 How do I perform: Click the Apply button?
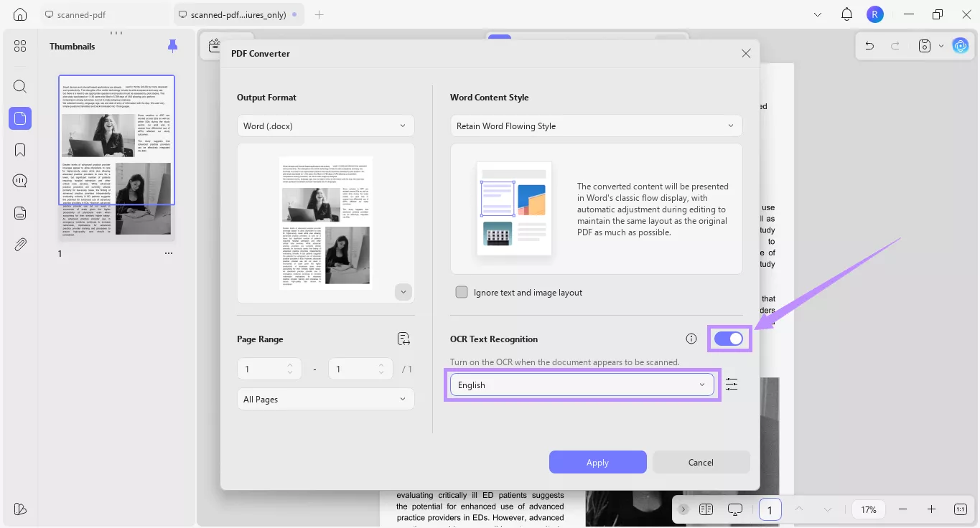[x=597, y=462]
